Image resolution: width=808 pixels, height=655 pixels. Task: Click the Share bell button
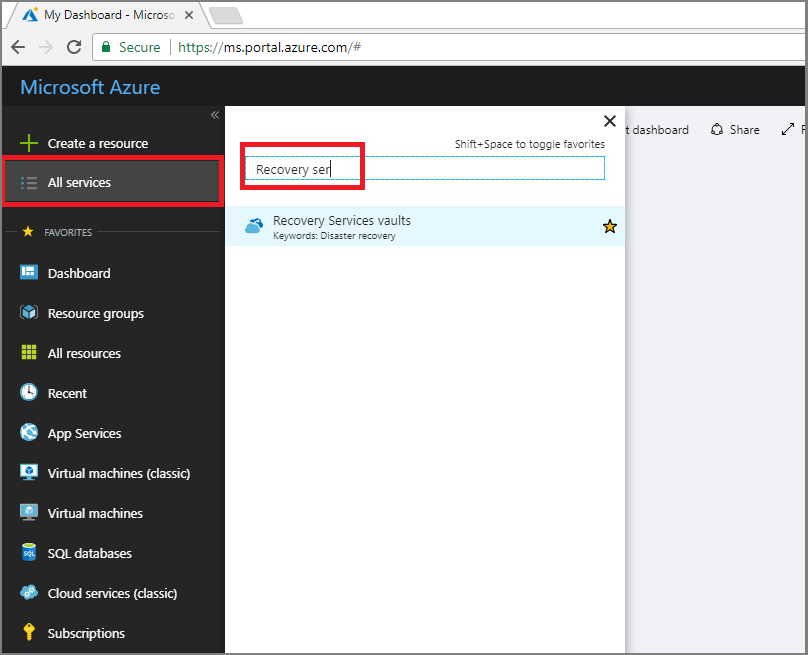coord(735,129)
